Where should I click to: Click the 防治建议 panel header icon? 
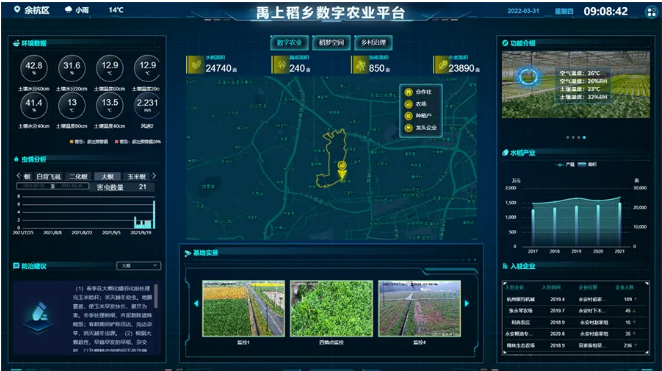click(16, 266)
